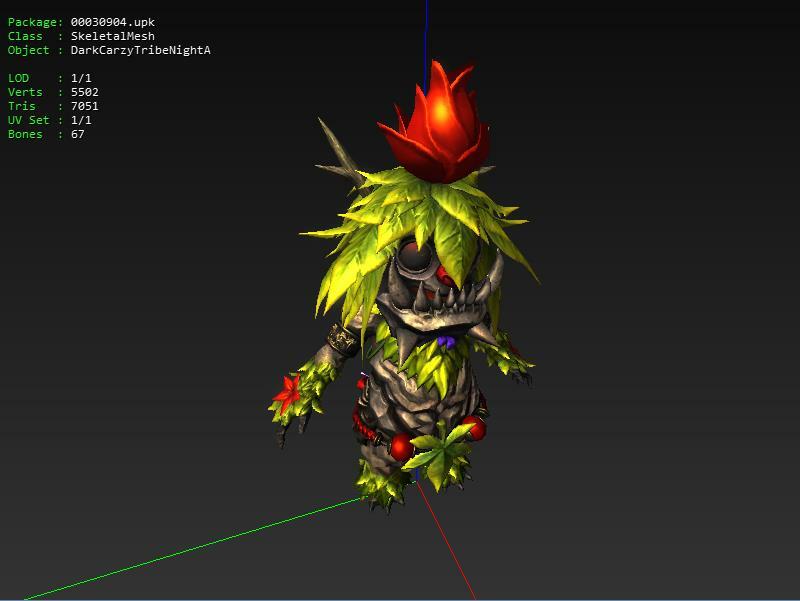Click the bronze armband on the upper arm
The height and width of the screenshot is (601, 800).
click(345, 339)
